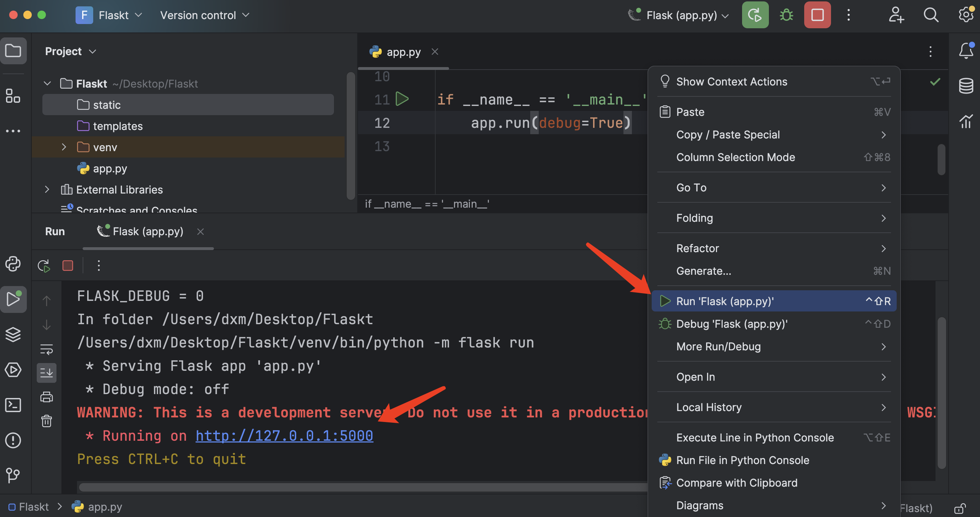Open the SciView chart icon on right sidebar
Viewport: 980px width, 517px height.
click(x=966, y=121)
